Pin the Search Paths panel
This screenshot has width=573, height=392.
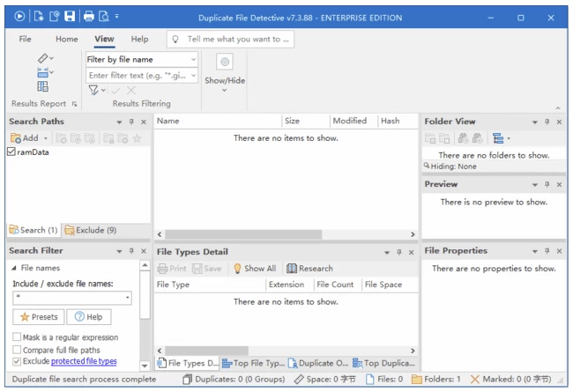tap(131, 122)
